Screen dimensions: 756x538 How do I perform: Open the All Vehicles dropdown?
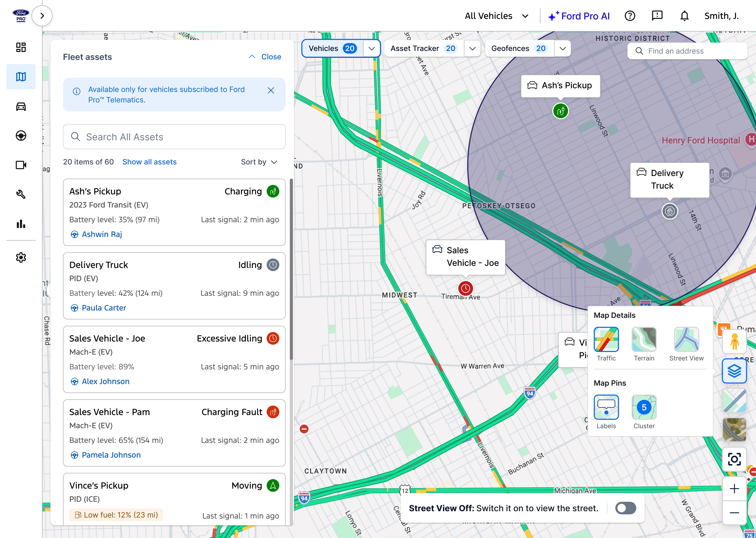point(496,16)
